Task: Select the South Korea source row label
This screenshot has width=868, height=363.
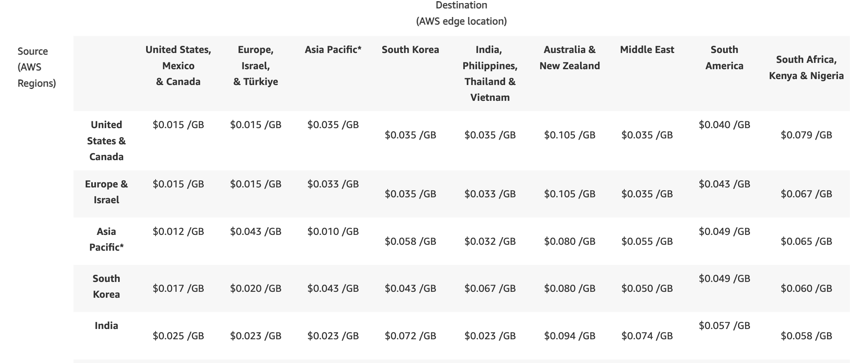Action: pyautogui.click(x=106, y=286)
